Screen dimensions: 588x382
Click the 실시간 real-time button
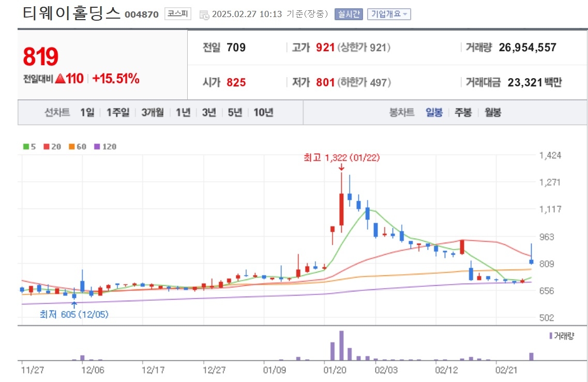tap(349, 14)
